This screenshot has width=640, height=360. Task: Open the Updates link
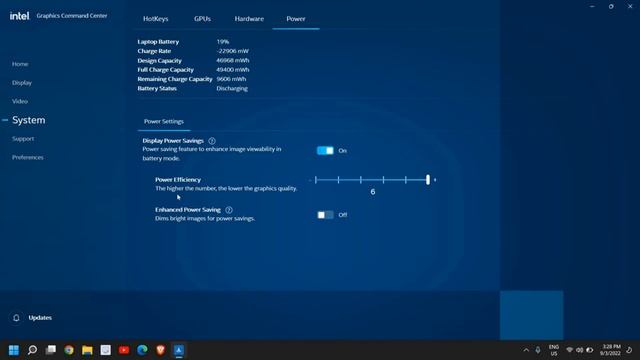pyautogui.click(x=40, y=318)
